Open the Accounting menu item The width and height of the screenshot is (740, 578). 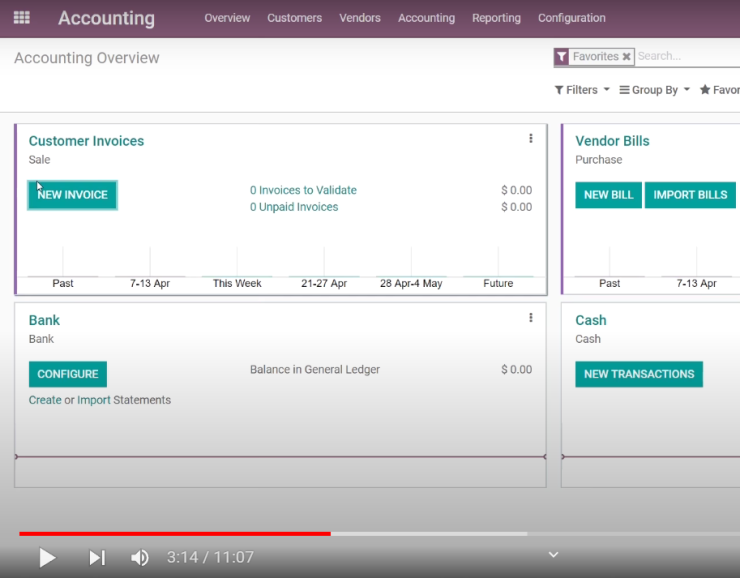(x=426, y=18)
